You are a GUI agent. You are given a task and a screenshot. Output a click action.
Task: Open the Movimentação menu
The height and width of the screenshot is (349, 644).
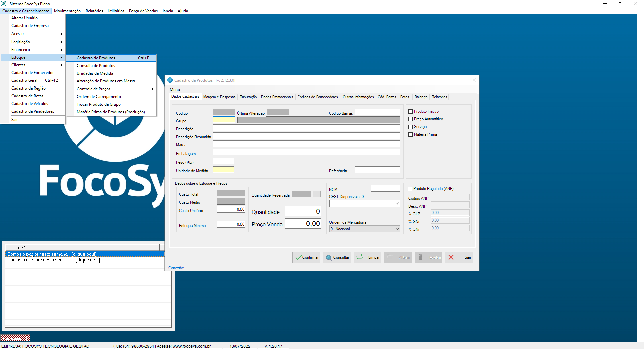click(x=67, y=11)
